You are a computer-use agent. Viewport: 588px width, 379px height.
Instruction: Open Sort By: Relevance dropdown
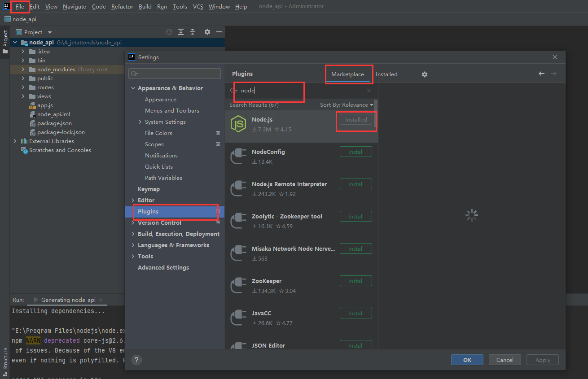point(347,105)
